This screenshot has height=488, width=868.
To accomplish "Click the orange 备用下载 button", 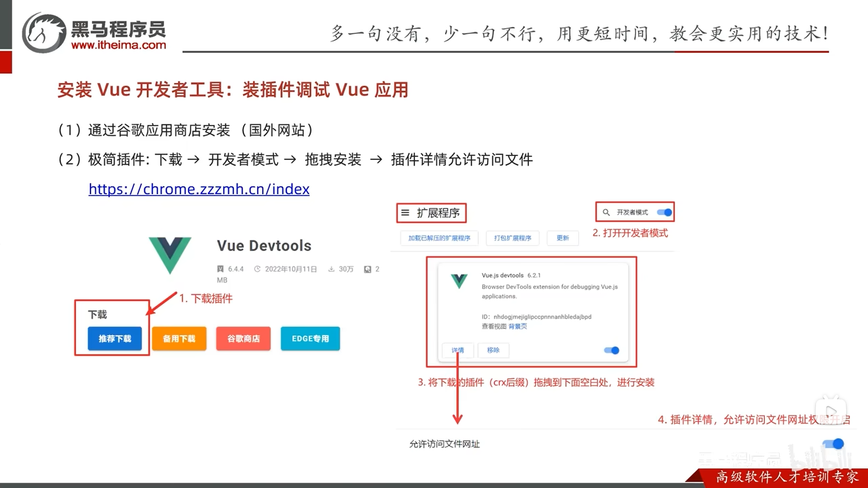I will 179,338.
